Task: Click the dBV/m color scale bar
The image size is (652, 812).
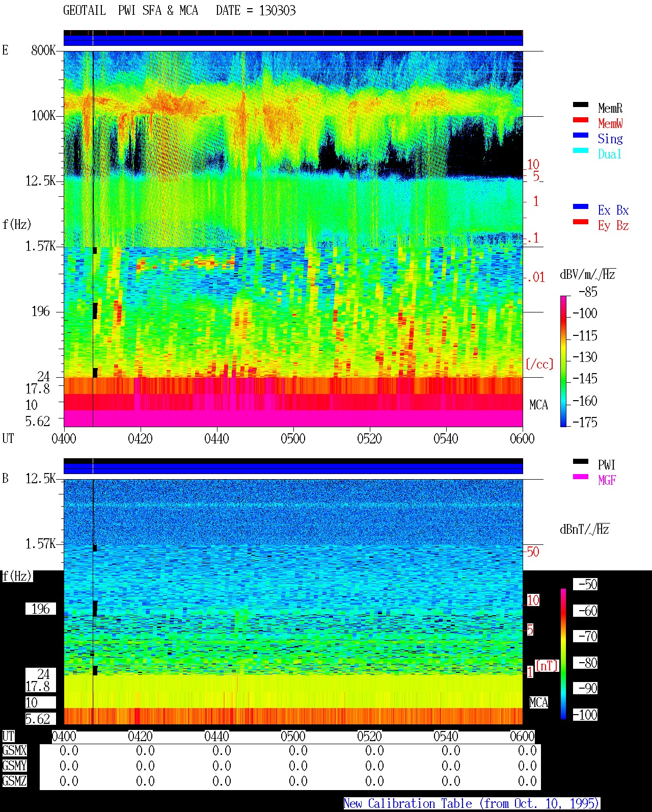Action: click(563, 361)
